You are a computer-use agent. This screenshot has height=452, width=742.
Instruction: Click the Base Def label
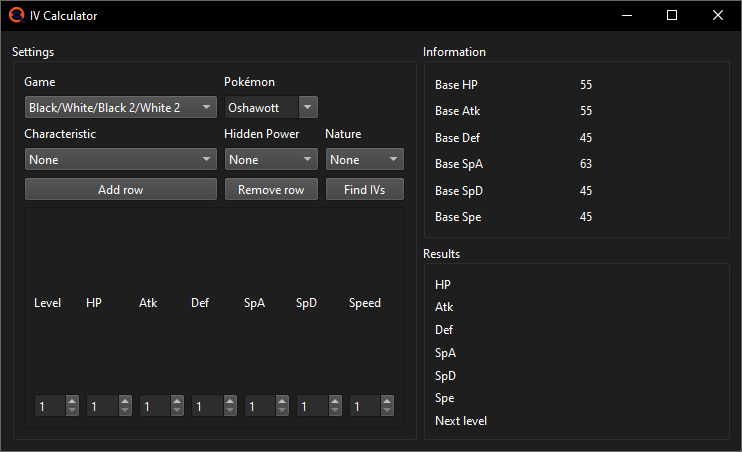pos(457,138)
